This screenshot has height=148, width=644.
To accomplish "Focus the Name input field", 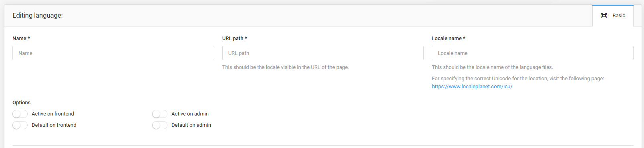I will [x=113, y=53].
